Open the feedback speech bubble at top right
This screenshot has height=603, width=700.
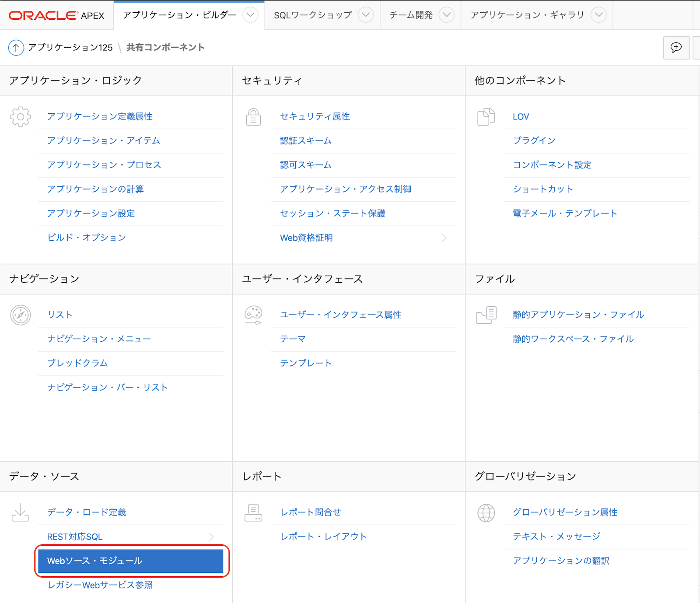(x=676, y=48)
